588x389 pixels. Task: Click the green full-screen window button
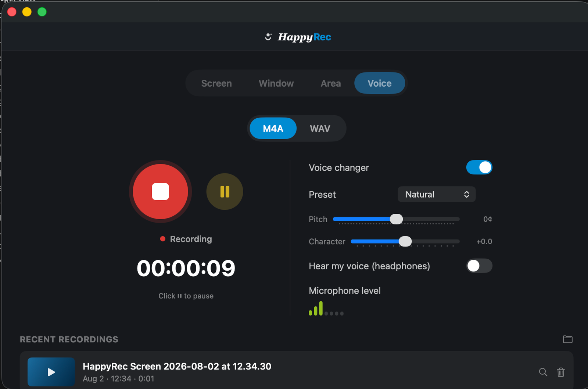[x=42, y=12]
